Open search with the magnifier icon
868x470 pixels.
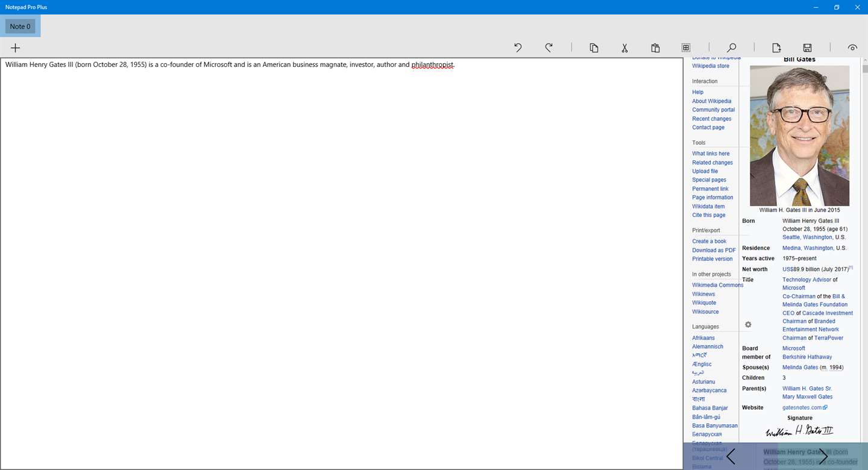731,48
